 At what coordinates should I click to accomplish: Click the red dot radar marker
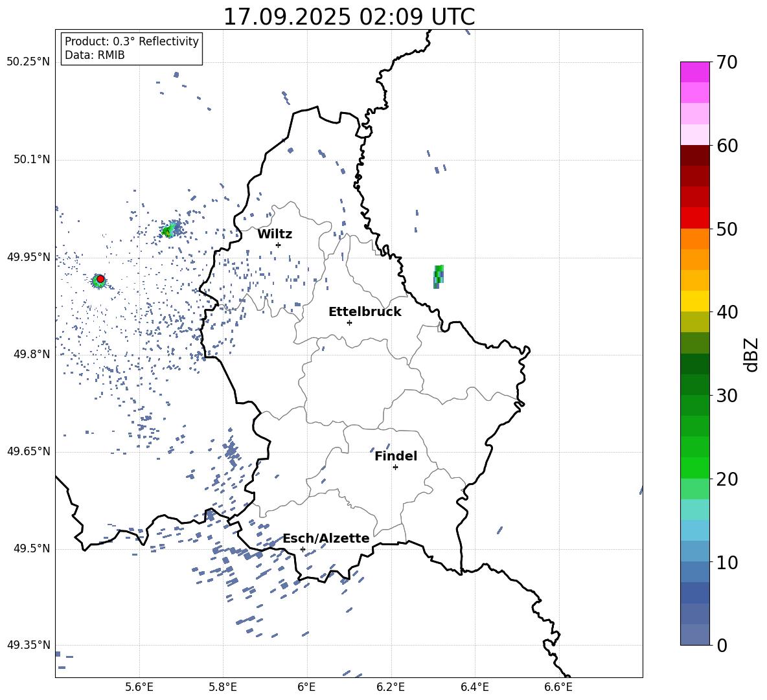(x=100, y=279)
